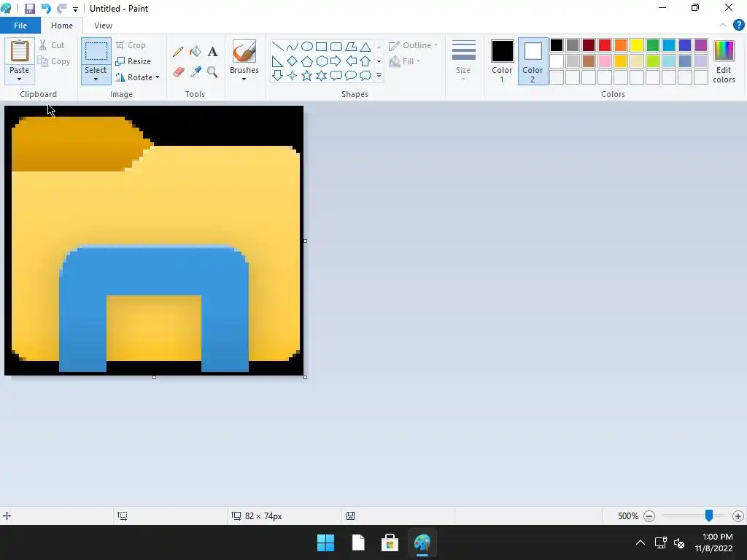This screenshot has height=560, width=747.
Task: Expand the Brushes dropdown arrow
Action: [x=244, y=79]
